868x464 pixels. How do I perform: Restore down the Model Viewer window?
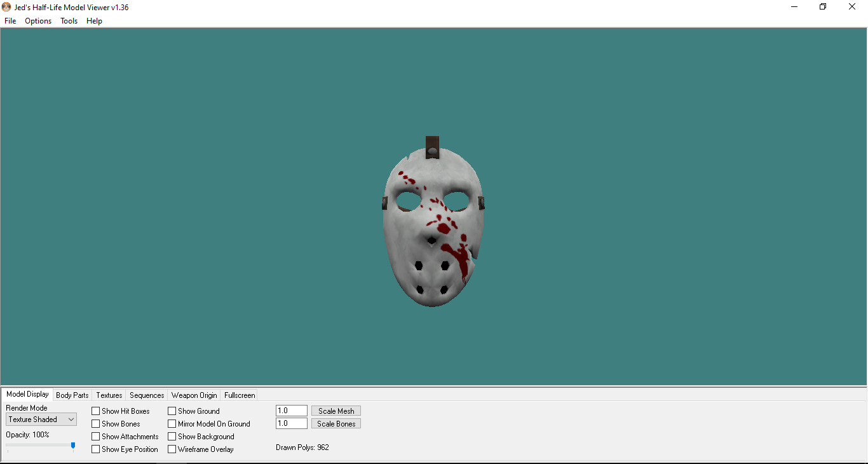[x=823, y=7]
